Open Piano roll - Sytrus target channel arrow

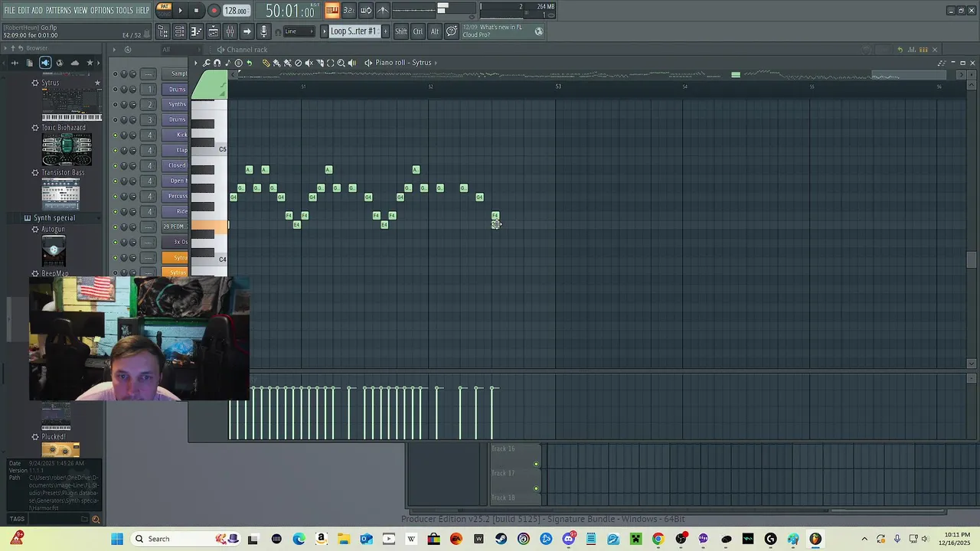click(x=436, y=63)
